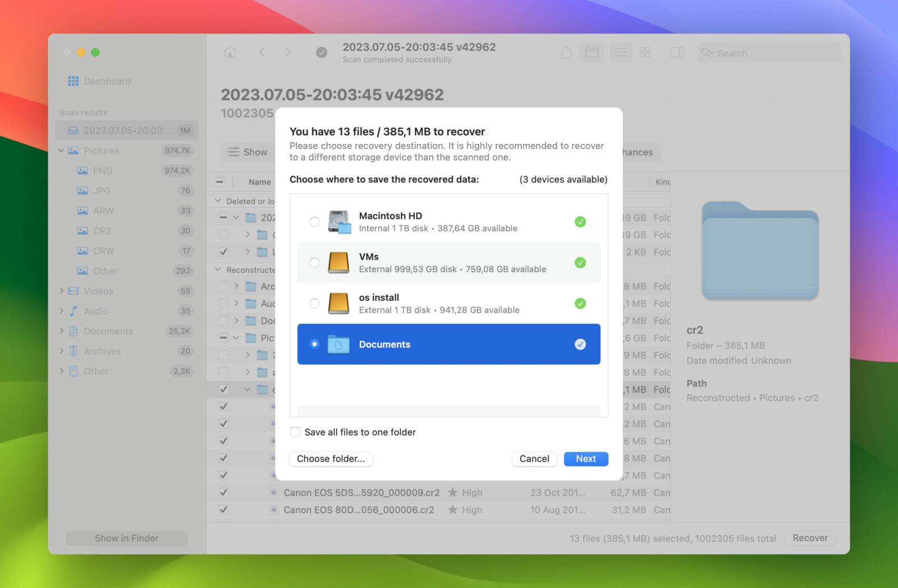Image resolution: width=898 pixels, height=588 pixels.
Task: Expand the Documents sidebar category
Action: [x=62, y=331]
